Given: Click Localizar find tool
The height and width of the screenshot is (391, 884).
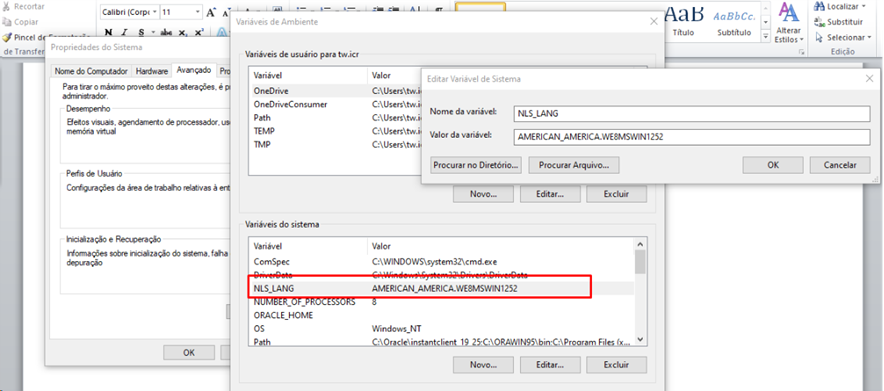Looking at the screenshot, I should [x=838, y=7].
